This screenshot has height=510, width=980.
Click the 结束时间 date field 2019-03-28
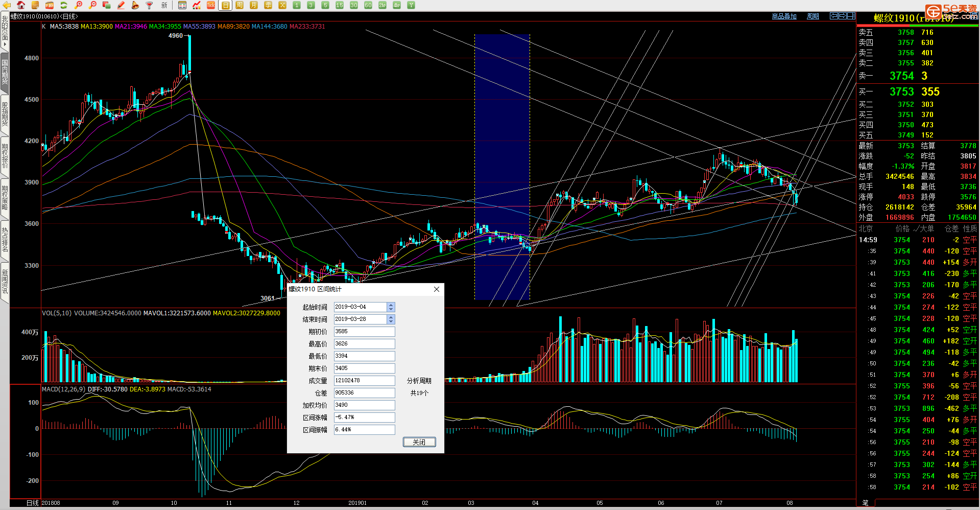click(x=361, y=319)
